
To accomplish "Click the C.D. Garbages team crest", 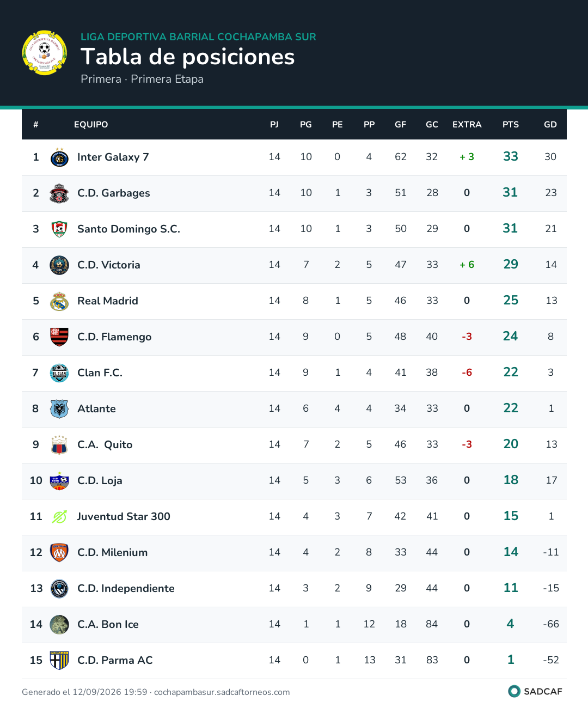I will point(59,193).
